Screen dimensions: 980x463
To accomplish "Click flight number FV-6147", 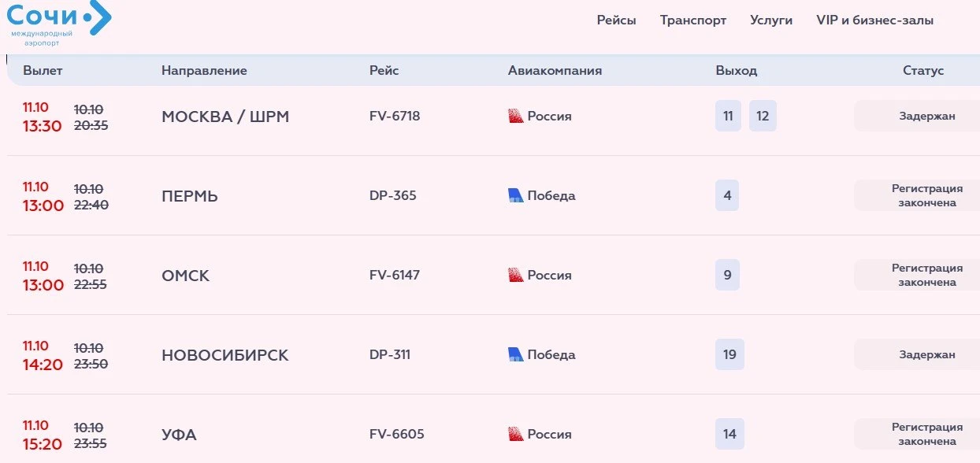I will click(395, 276).
